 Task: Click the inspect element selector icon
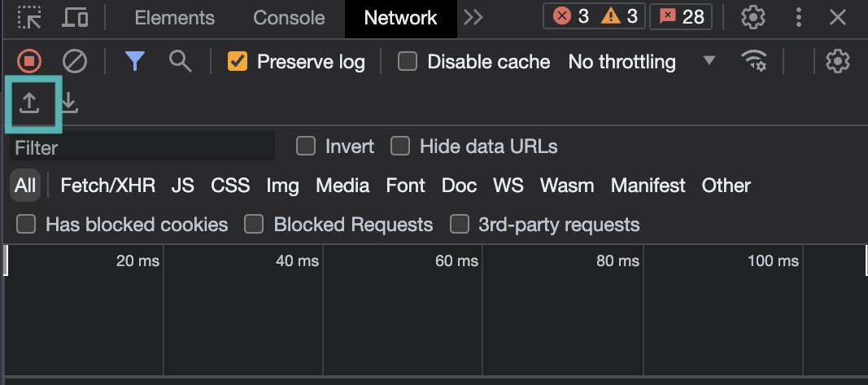pos(30,17)
